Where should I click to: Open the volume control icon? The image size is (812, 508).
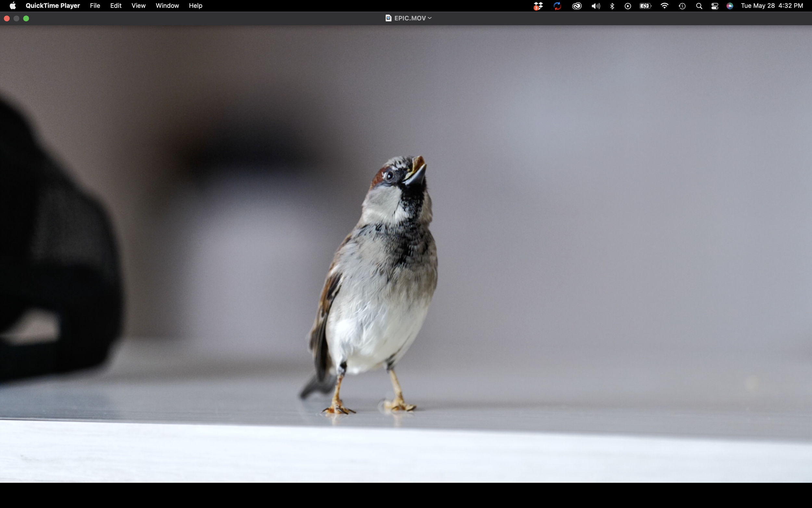pyautogui.click(x=595, y=6)
